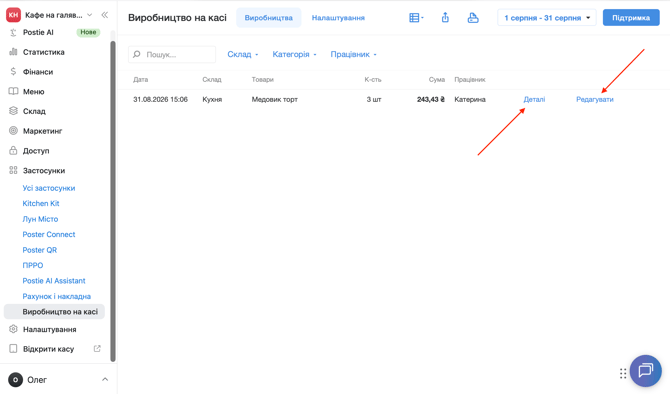Click the 243,43 ₴ sum value
Viewport: 670px width, 394px height.
[x=431, y=100]
